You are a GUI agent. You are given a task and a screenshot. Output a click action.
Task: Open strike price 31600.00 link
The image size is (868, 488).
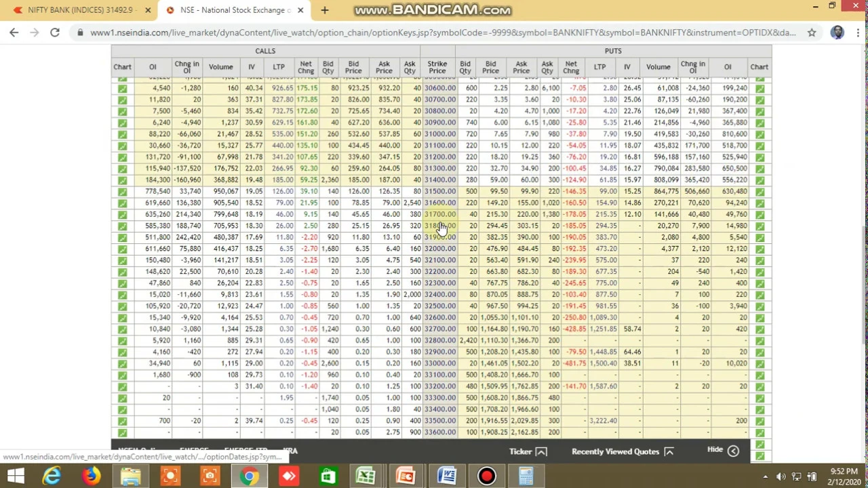[x=439, y=203]
